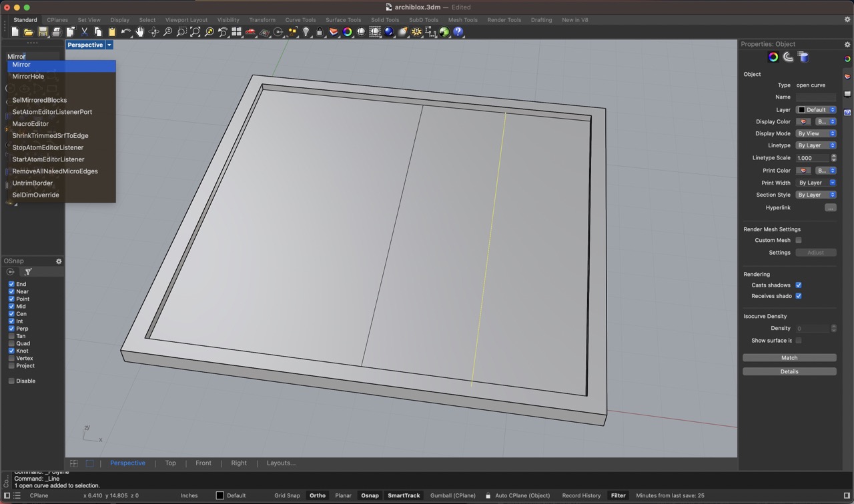Click the light bulb Hide objects icon
Image resolution: width=854 pixels, height=504 pixels.
coord(306,32)
